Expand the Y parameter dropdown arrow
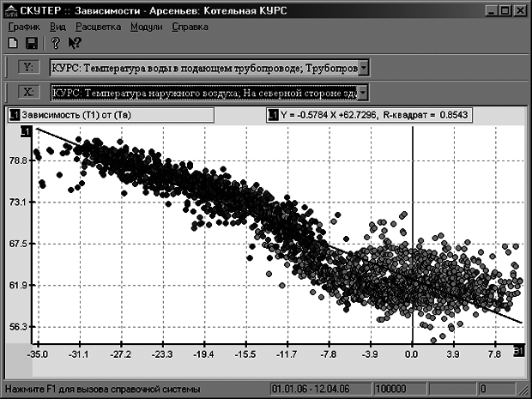 coord(363,68)
